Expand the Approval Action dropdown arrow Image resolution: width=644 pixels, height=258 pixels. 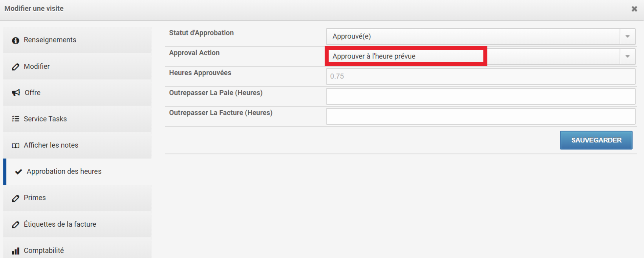click(x=627, y=57)
